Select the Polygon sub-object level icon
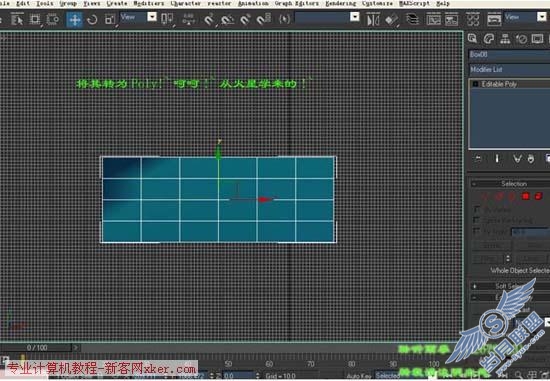550x381 pixels. [525, 196]
